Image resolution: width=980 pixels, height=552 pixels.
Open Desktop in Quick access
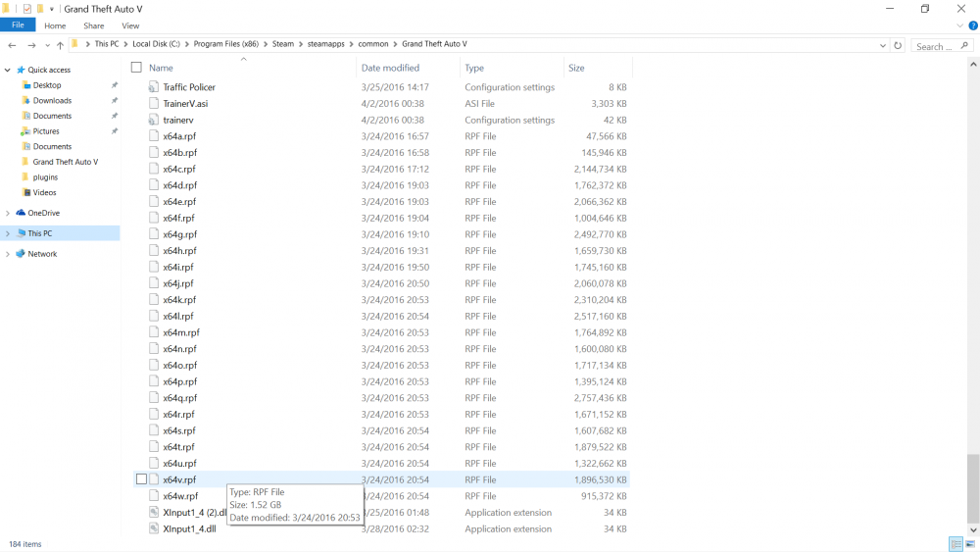[47, 85]
